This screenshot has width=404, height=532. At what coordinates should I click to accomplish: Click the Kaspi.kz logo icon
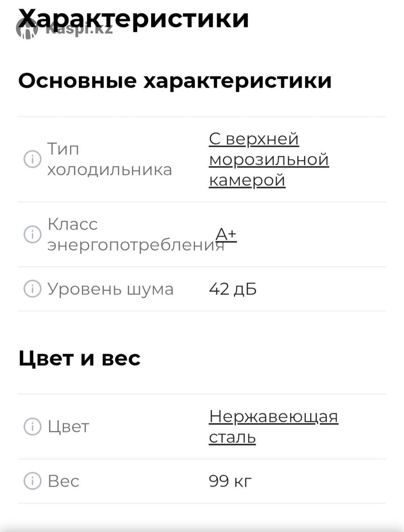tap(27, 29)
